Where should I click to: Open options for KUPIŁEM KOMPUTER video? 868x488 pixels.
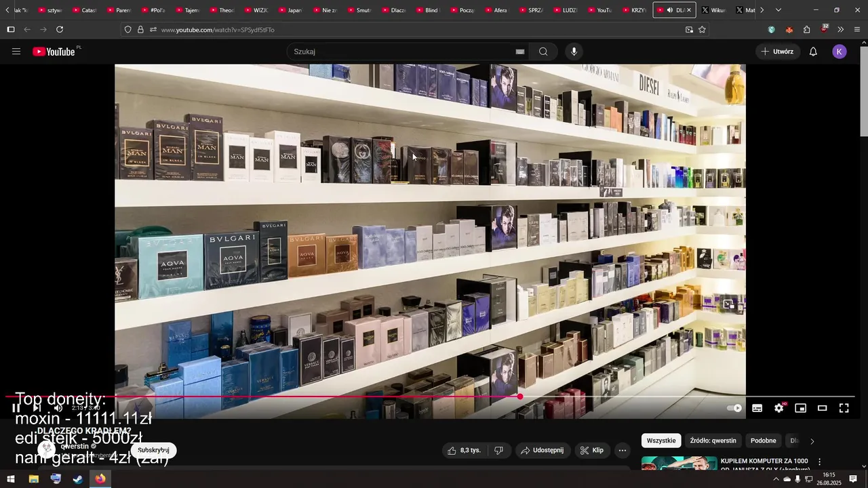tap(819, 462)
